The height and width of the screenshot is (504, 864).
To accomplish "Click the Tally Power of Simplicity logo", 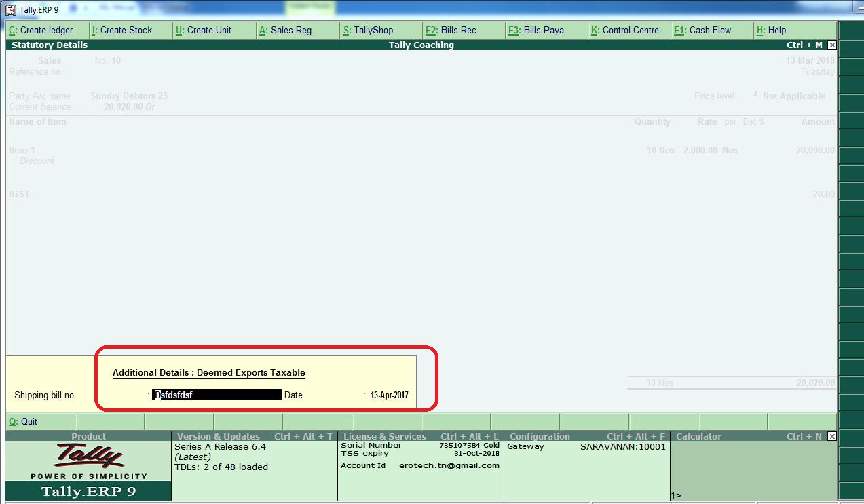I will click(x=89, y=461).
